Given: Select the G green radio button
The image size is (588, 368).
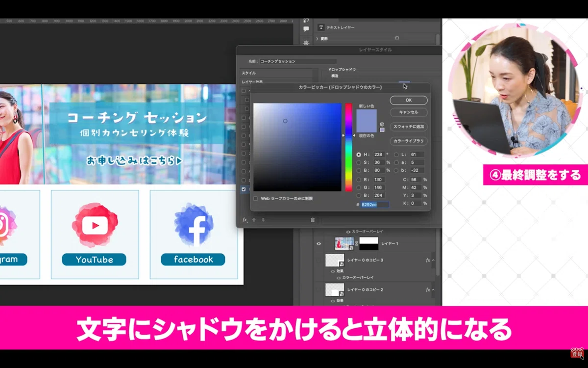Looking at the screenshot, I should tap(359, 187).
